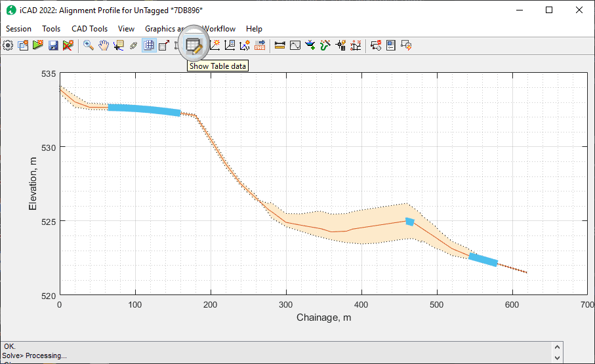
Task: Select the magnifier zoom tool
Action: (x=88, y=45)
